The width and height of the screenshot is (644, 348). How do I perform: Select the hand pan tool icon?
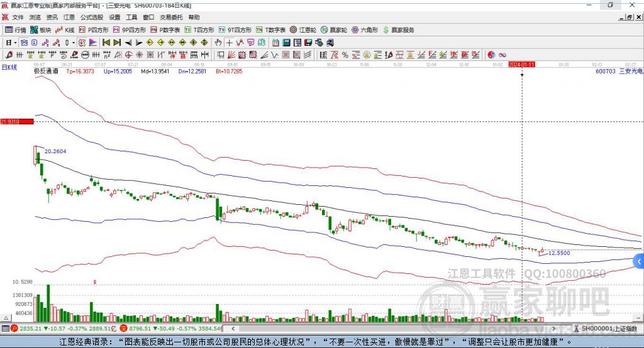coord(218,43)
